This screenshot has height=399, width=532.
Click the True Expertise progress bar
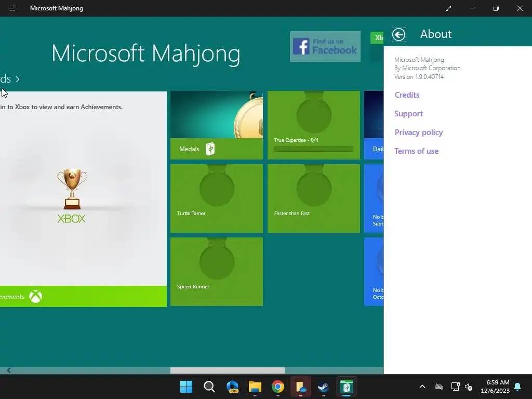pyautogui.click(x=313, y=149)
